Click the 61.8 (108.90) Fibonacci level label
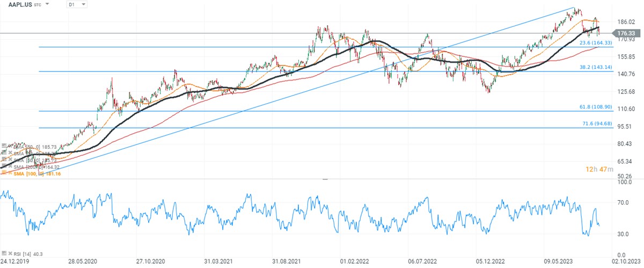644x268 pixels. click(596, 107)
